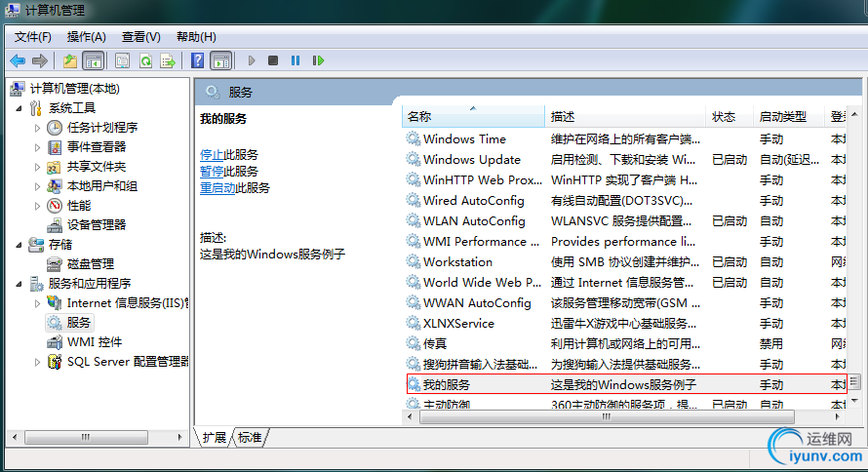Screen dimensions: 868x472
Task: Stop the service with the square icon
Action: pyautogui.click(x=273, y=60)
